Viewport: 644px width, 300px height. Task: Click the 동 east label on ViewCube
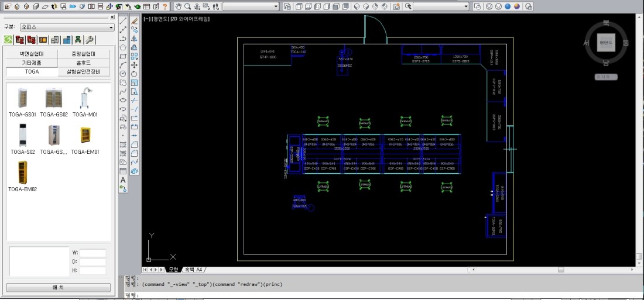pyautogui.click(x=625, y=43)
